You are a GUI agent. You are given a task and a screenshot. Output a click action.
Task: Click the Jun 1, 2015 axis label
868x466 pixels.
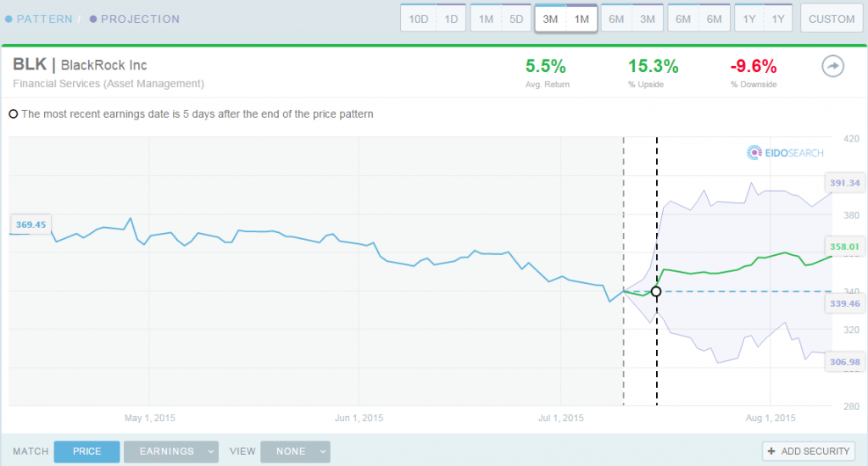coord(359,418)
